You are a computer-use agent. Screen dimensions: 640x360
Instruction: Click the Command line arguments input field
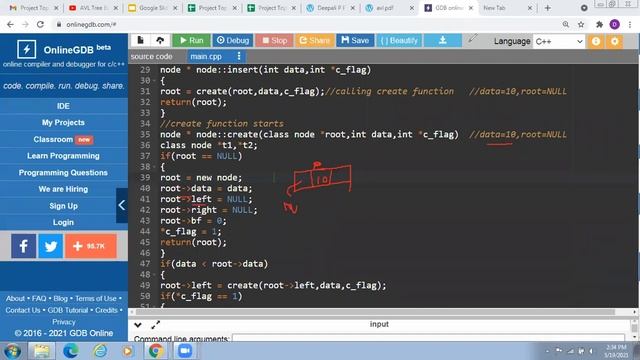tap(428, 338)
